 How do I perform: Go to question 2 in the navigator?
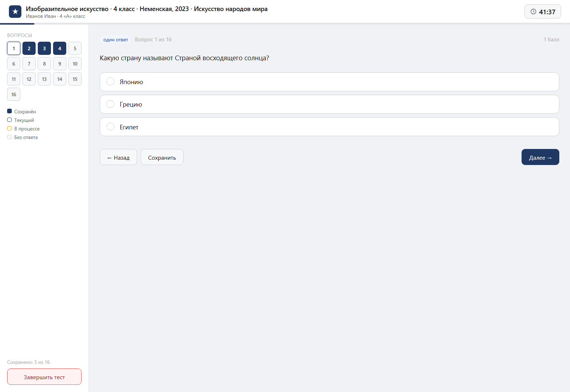tap(29, 48)
